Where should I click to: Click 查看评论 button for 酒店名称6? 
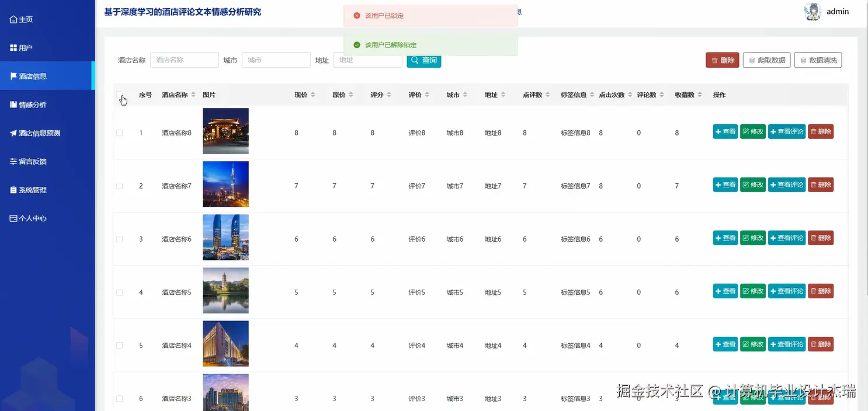coord(787,238)
